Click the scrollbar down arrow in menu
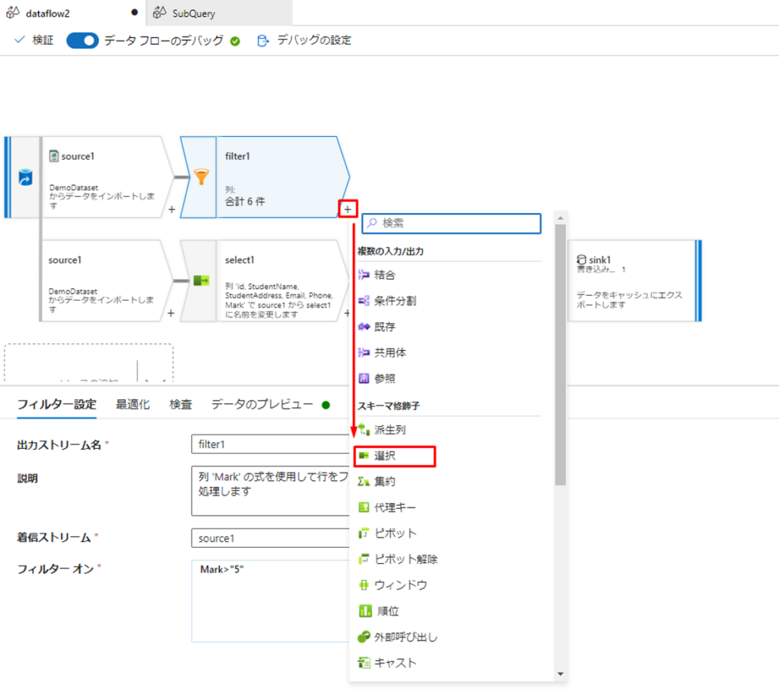Screen dimensions: 779x700 click(x=561, y=674)
